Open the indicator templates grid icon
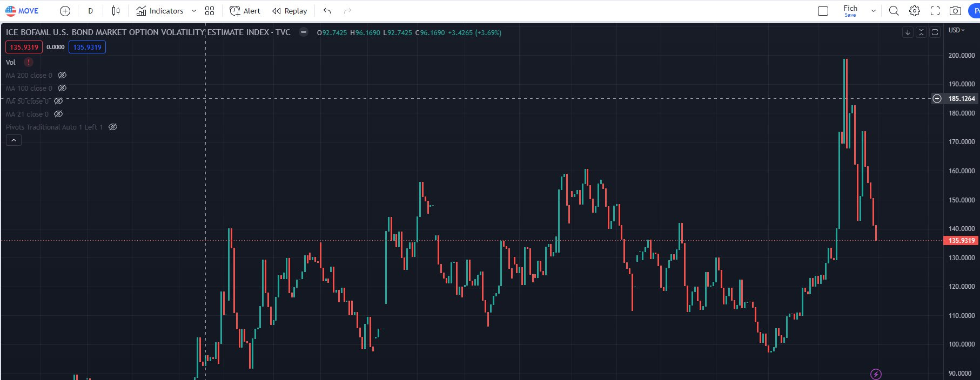 [210, 11]
